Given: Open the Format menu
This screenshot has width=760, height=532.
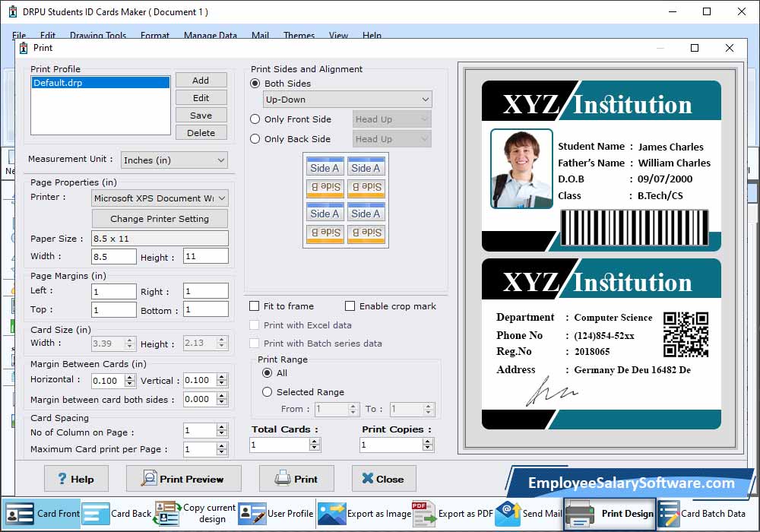Looking at the screenshot, I should click(x=155, y=36).
